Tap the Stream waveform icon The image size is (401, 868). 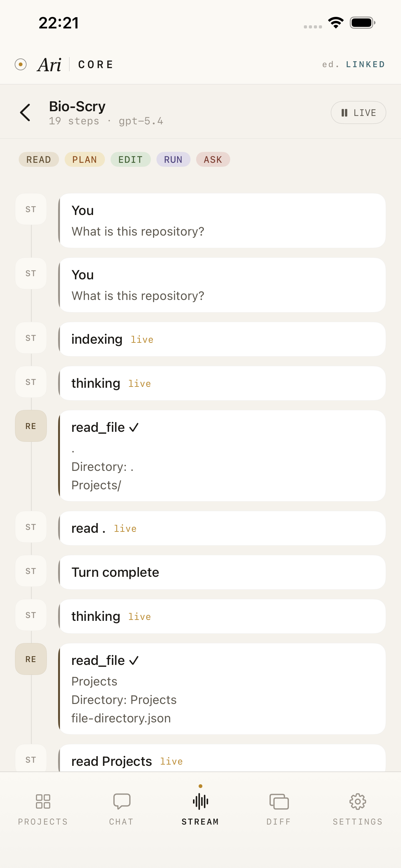(200, 802)
